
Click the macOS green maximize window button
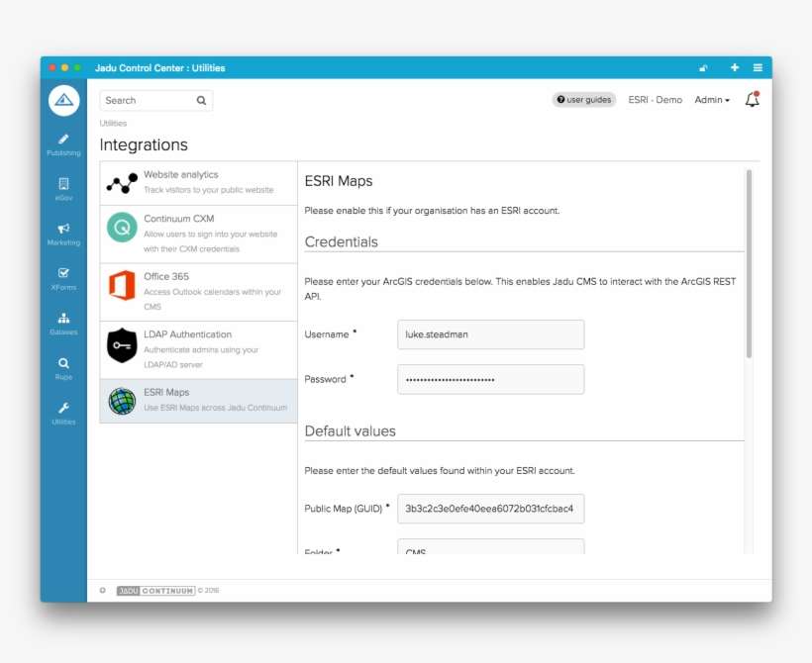pyautogui.click(x=77, y=68)
